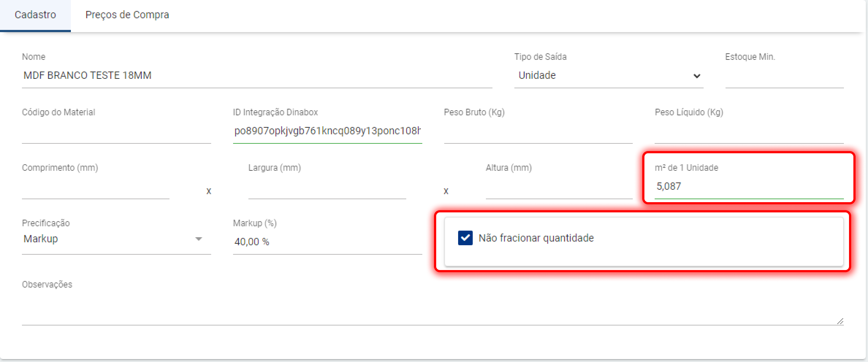This screenshot has height=362, width=868.
Task: Click the Altura (mm) input
Action: tap(559, 188)
